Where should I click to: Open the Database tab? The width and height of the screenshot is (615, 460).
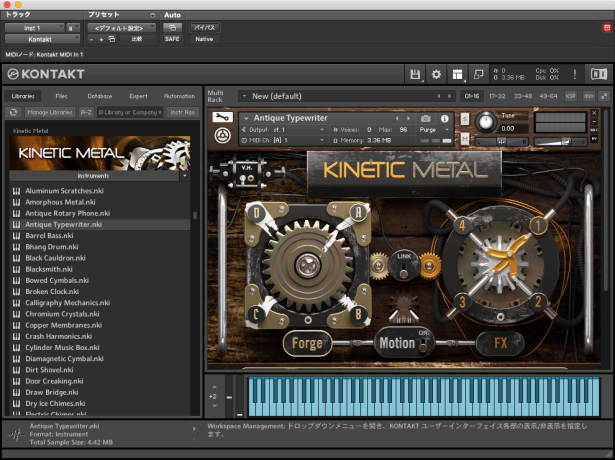click(99, 96)
